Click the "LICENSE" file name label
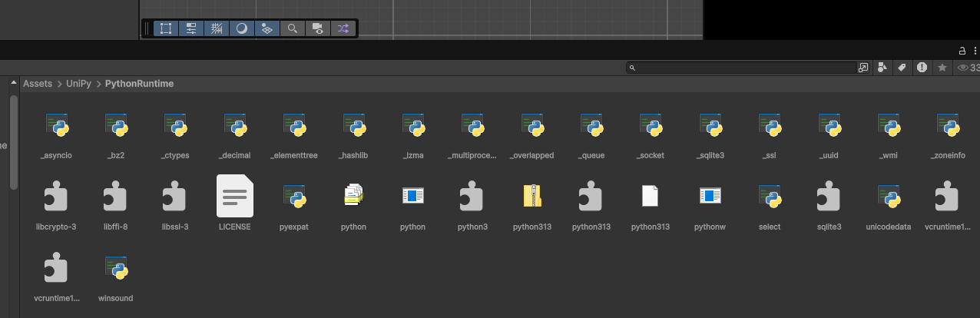This screenshot has width=980, height=318. point(234,227)
